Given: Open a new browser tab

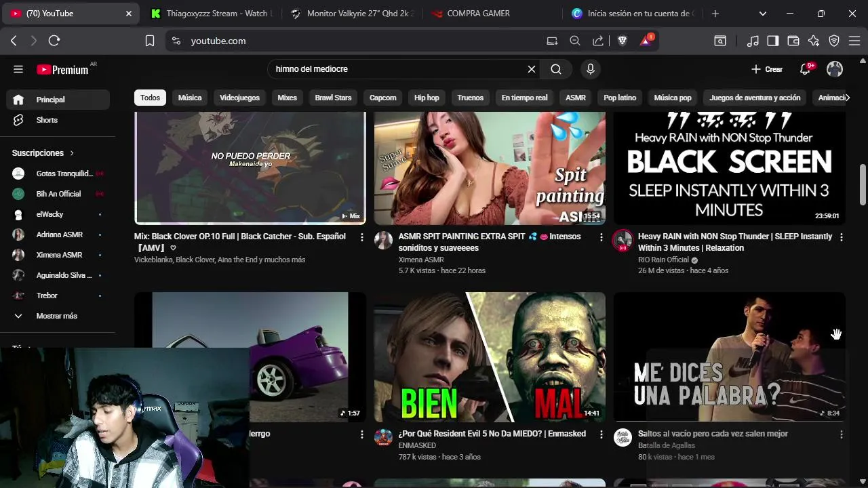Looking at the screenshot, I should point(715,14).
